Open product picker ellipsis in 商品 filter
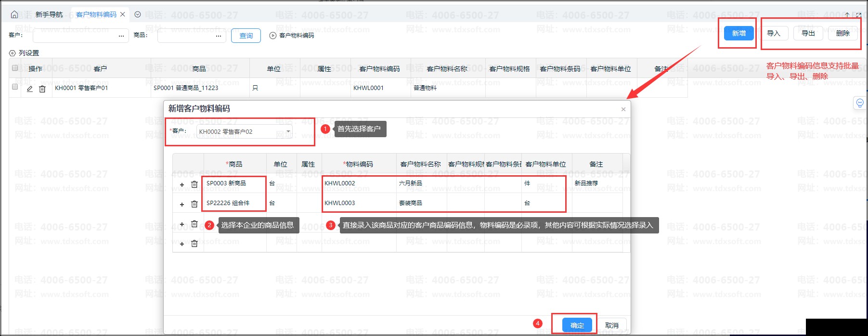 (x=219, y=36)
